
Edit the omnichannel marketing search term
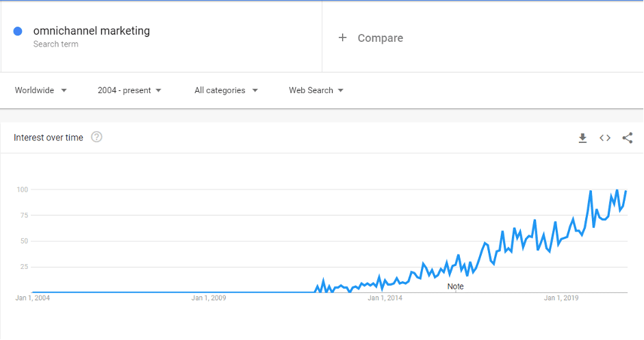pos(92,31)
